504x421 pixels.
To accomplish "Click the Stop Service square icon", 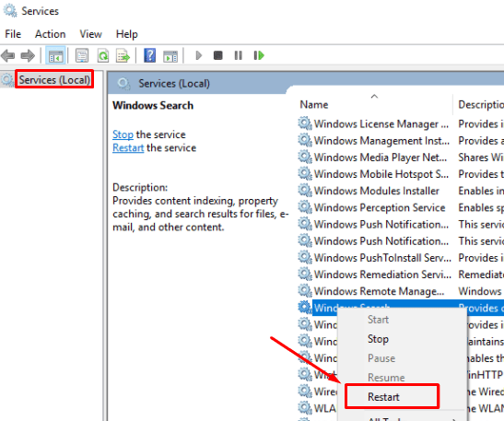I will [218, 55].
